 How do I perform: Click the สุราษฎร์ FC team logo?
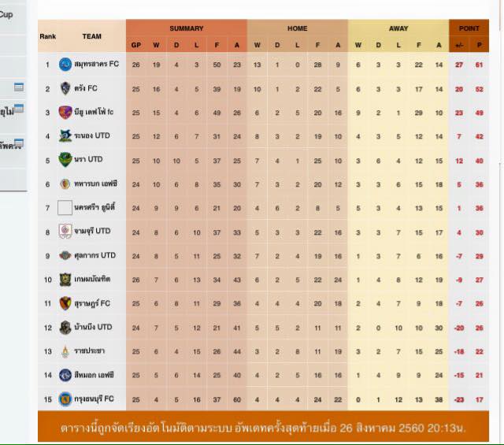pos(65,303)
